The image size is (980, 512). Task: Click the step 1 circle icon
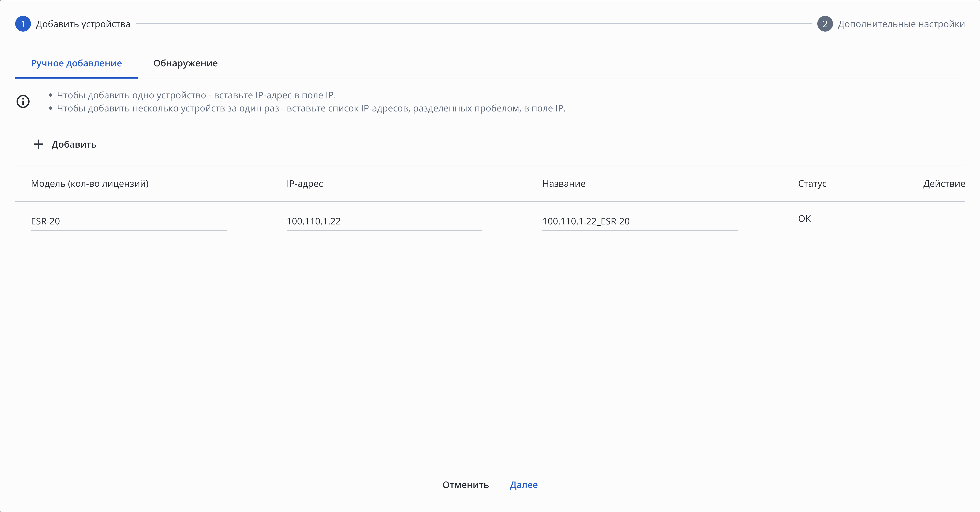pyautogui.click(x=23, y=24)
